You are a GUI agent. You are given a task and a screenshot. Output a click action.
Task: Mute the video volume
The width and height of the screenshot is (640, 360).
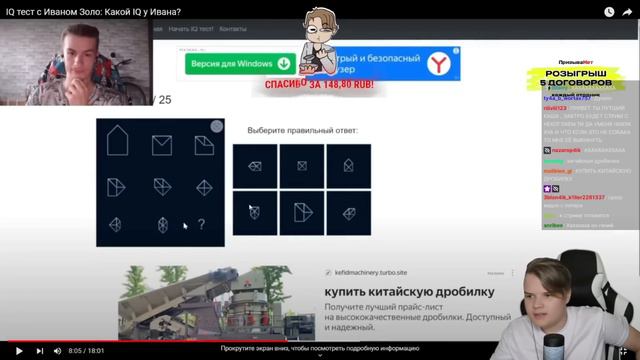58,351
